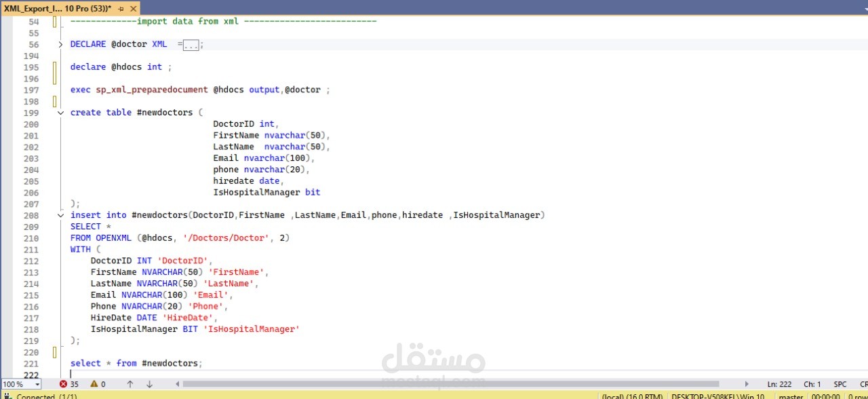Close the XML_Export query tab
The height and width of the screenshot is (399, 868).
pos(133,8)
